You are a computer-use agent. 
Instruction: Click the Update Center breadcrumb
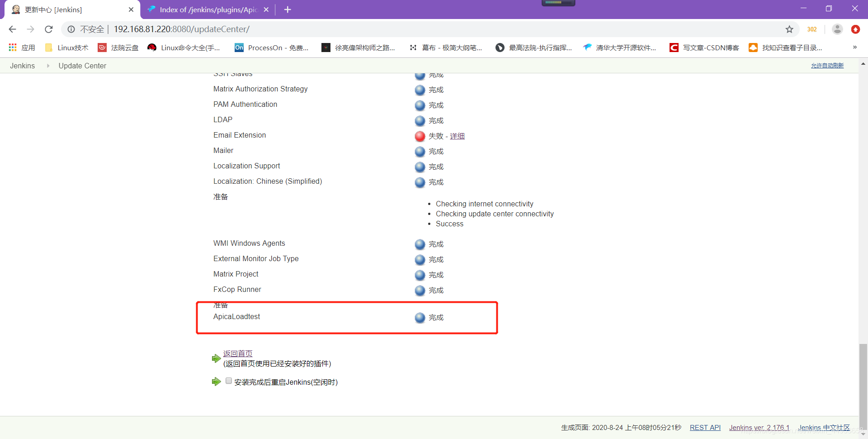pyautogui.click(x=82, y=66)
